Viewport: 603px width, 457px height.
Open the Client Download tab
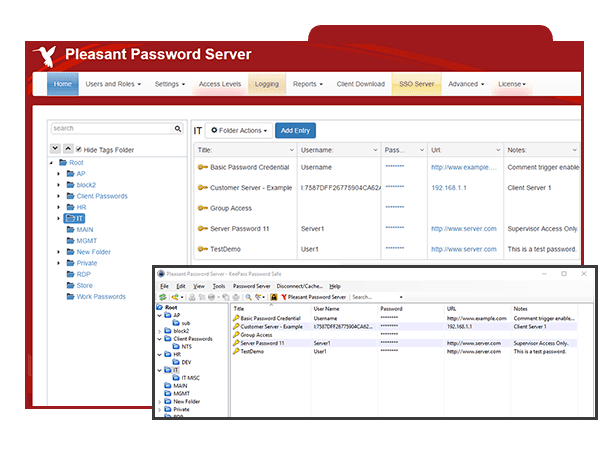tap(361, 84)
